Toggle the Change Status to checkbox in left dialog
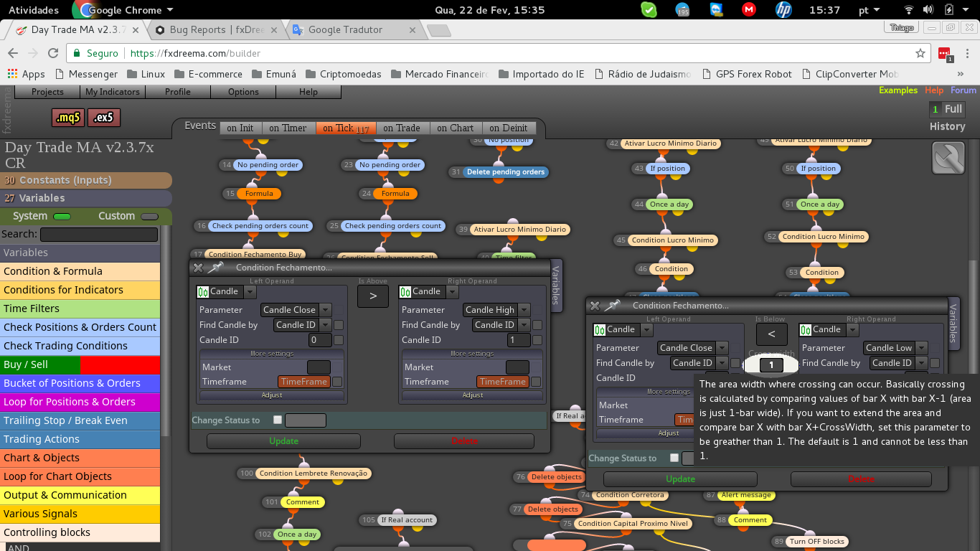The width and height of the screenshot is (980, 551). point(278,420)
